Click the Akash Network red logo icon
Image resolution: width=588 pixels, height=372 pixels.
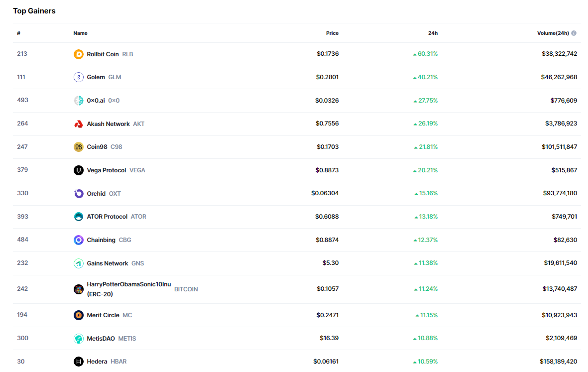click(x=79, y=124)
